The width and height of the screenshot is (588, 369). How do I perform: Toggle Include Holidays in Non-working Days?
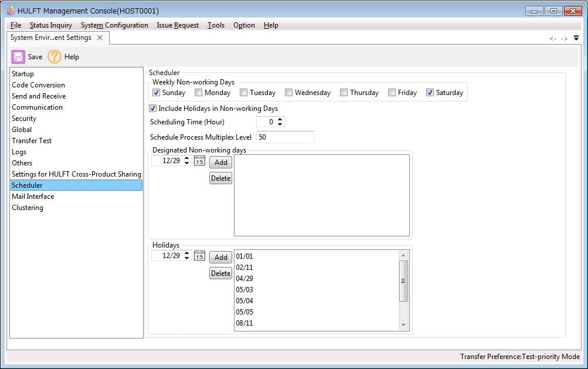154,109
